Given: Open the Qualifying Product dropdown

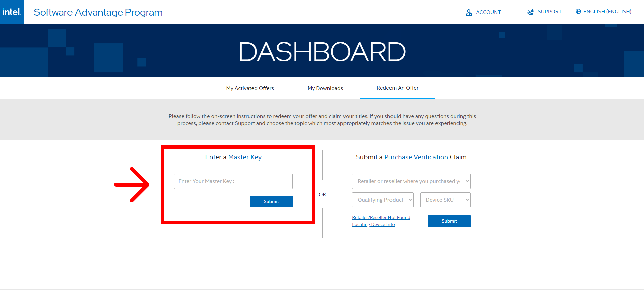Looking at the screenshot, I should pos(382,200).
